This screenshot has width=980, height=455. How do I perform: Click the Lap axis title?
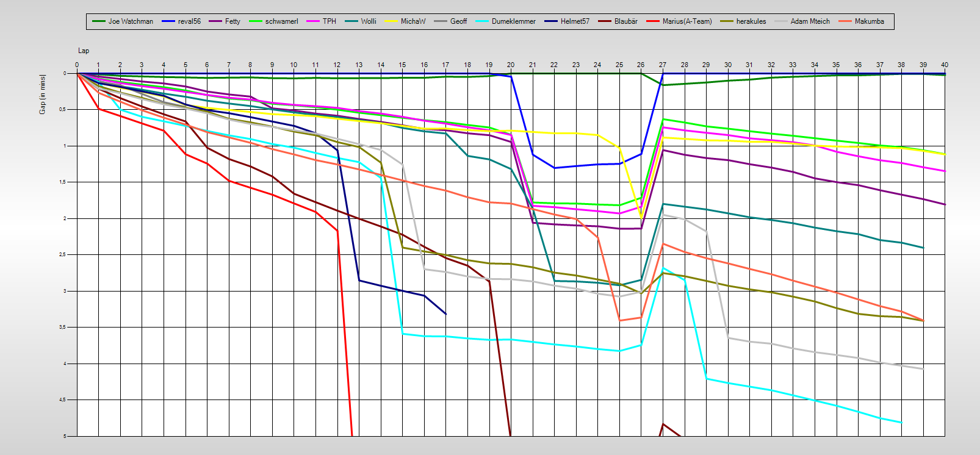tap(84, 51)
